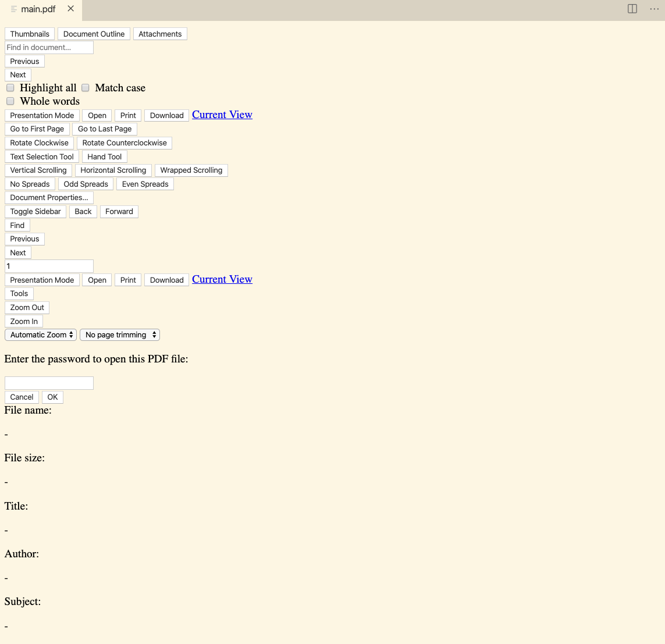Screen dimensions: 665x644
Task: Choose Even Spreads
Action: pyautogui.click(x=145, y=184)
